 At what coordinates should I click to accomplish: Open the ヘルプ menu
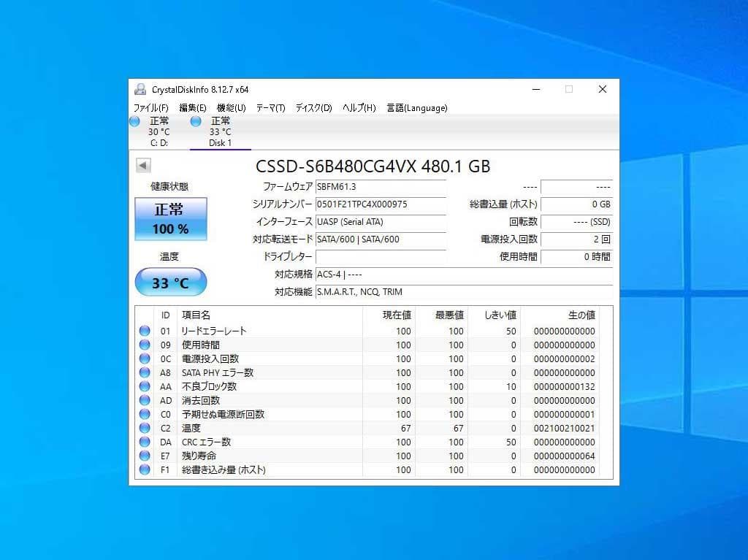(x=357, y=107)
